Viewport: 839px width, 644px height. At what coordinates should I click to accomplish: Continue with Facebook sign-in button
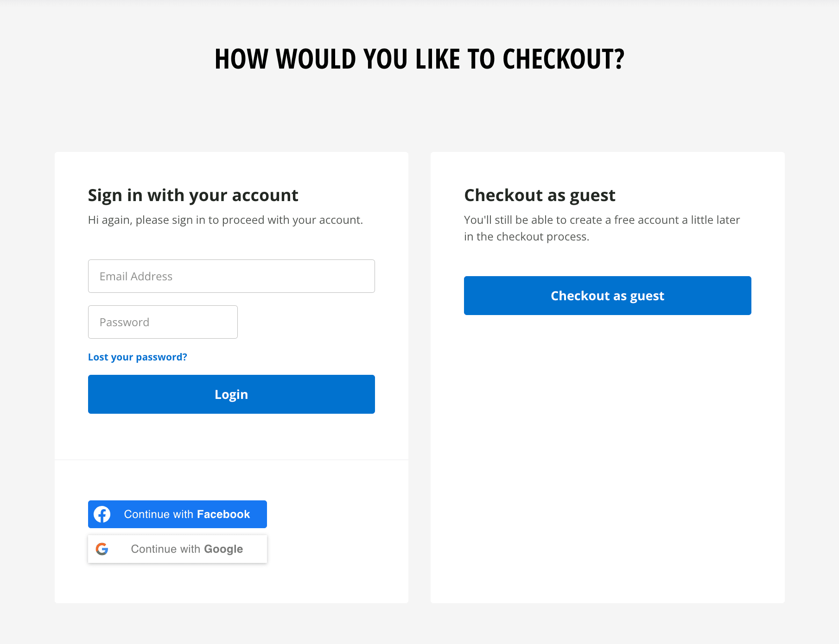pos(178,514)
